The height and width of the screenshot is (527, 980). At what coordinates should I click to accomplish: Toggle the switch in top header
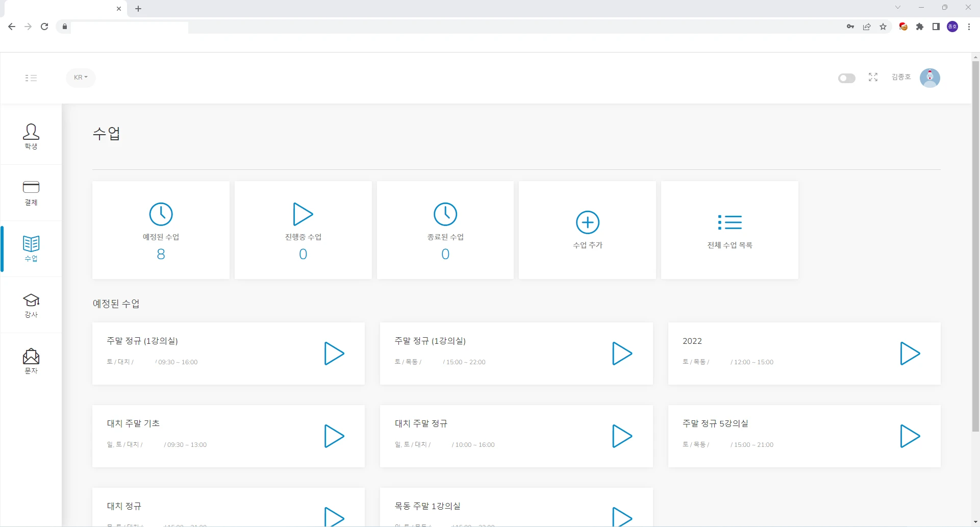coord(846,78)
